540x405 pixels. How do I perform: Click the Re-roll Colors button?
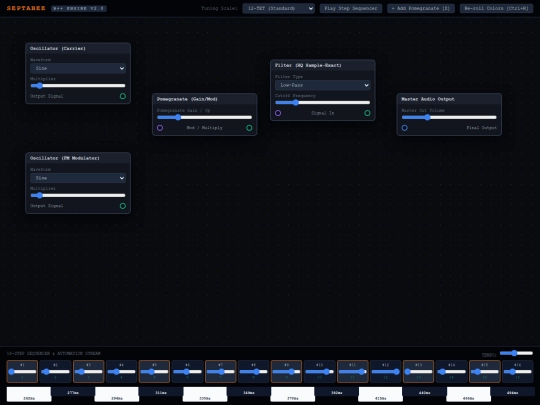tap(496, 8)
